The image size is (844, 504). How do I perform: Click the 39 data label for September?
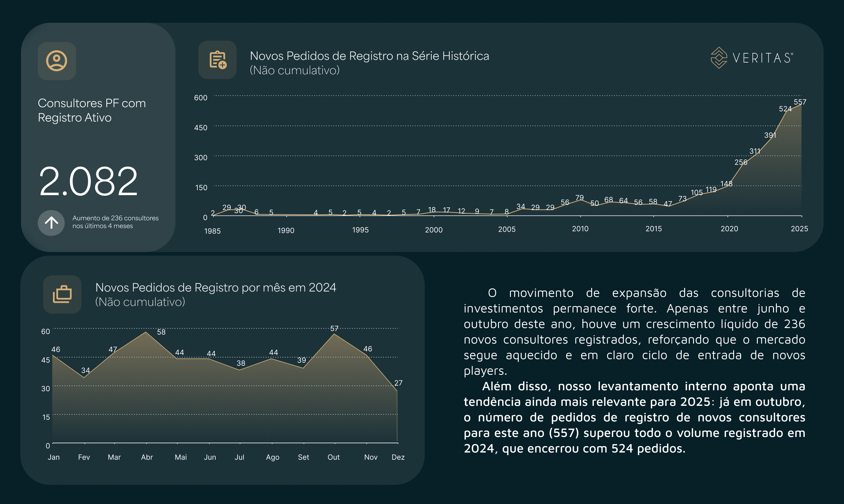point(301,360)
